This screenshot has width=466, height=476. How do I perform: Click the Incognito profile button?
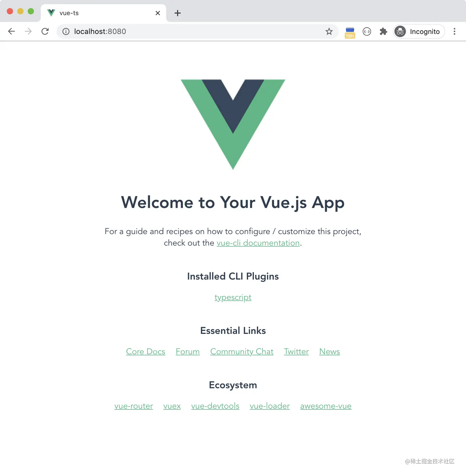[419, 31]
